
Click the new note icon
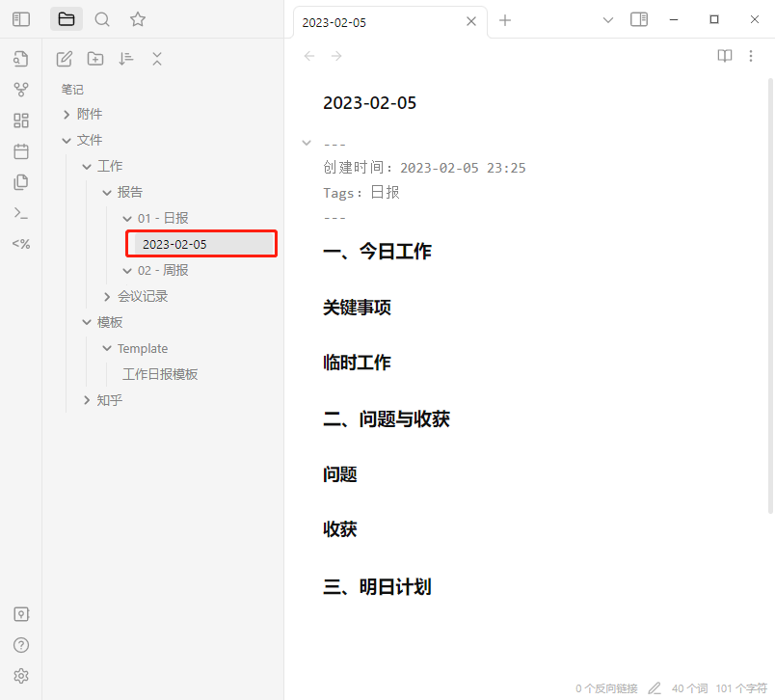tap(65, 59)
